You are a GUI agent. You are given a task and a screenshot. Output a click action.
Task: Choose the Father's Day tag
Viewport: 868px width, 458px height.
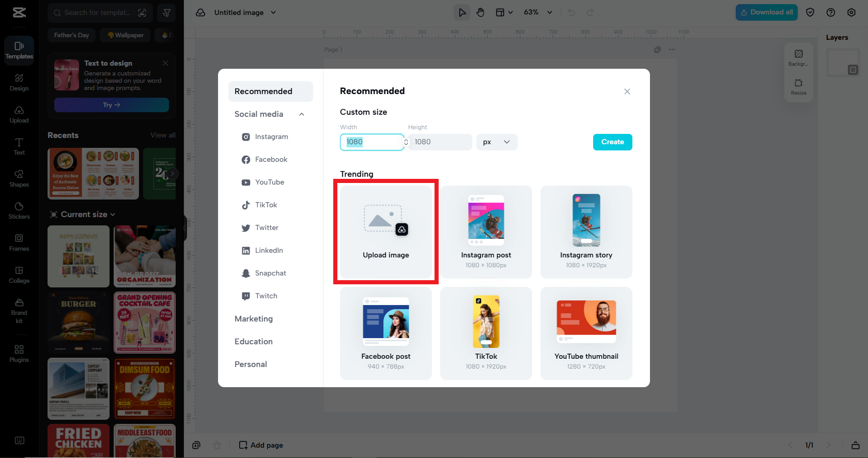coord(72,35)
